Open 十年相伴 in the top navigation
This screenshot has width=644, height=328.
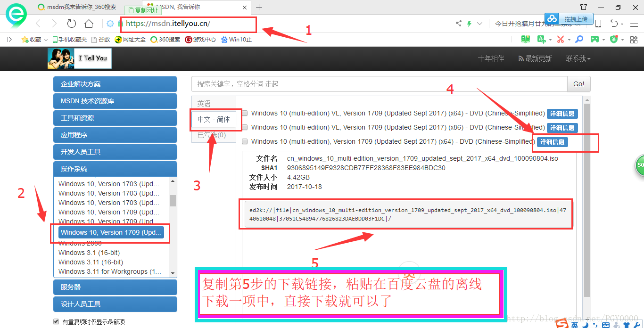pyautogui.click(x=491, y=58)
